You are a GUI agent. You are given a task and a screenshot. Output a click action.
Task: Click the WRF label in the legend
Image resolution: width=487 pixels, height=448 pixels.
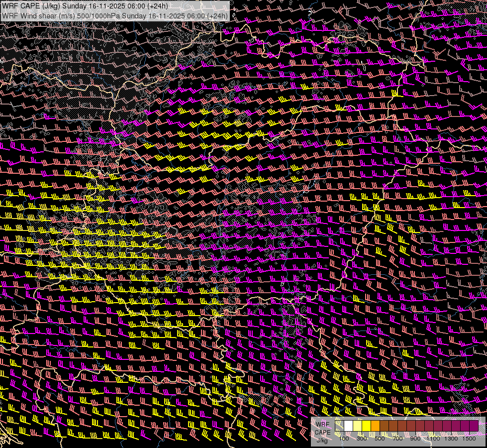pos(323,425)
